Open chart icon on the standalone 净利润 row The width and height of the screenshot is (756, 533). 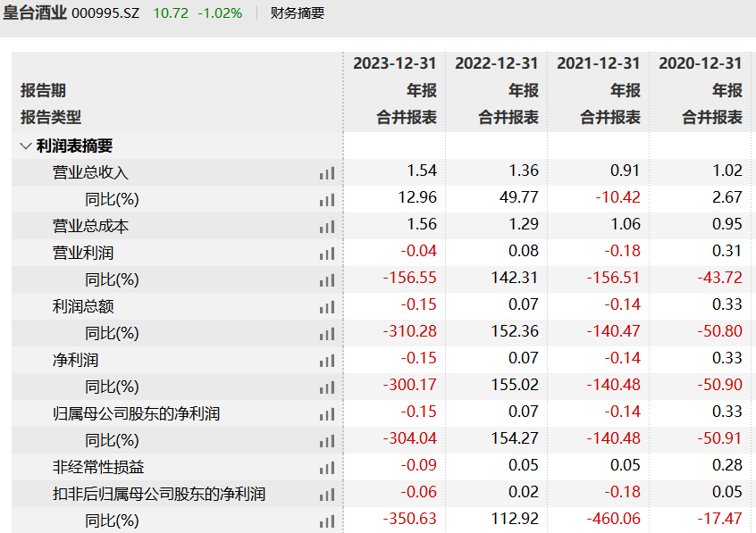click(327, 361)
